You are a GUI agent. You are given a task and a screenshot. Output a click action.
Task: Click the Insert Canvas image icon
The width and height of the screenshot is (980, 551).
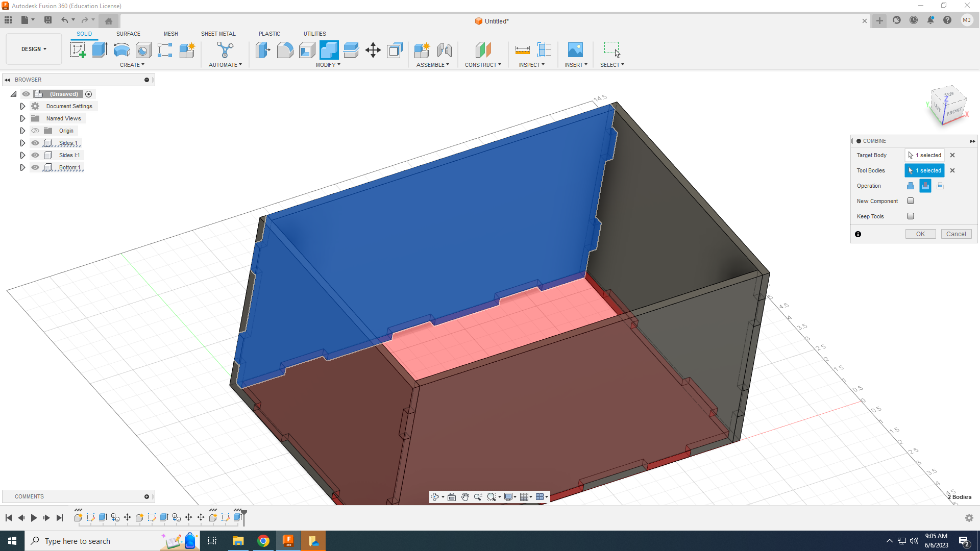point(576,49)
